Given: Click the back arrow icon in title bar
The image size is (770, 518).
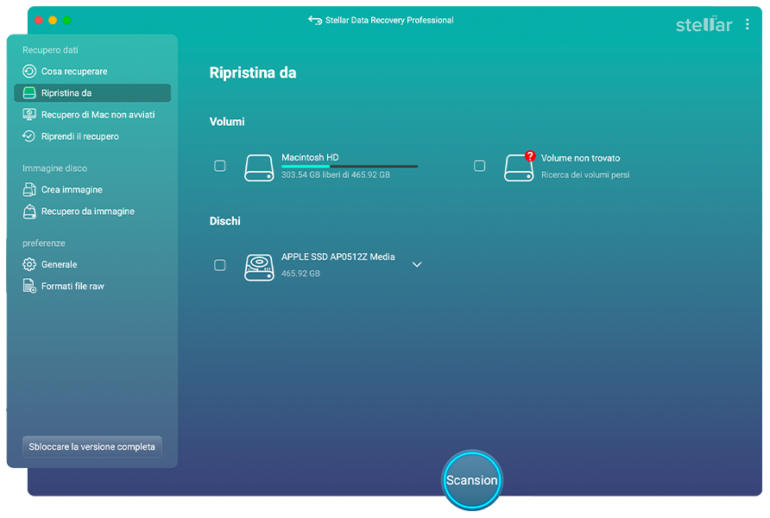Looking at the screenshot, I should coord(315,20).
